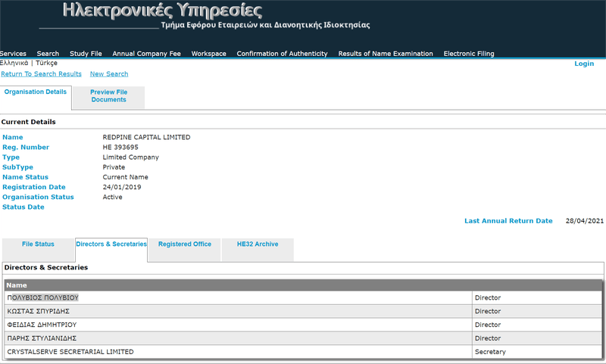The width and height of the screenshot is (606, 364).
Task: Go to Annual Company Fee page
Action: pyautogui.click(x=146, y=54)
